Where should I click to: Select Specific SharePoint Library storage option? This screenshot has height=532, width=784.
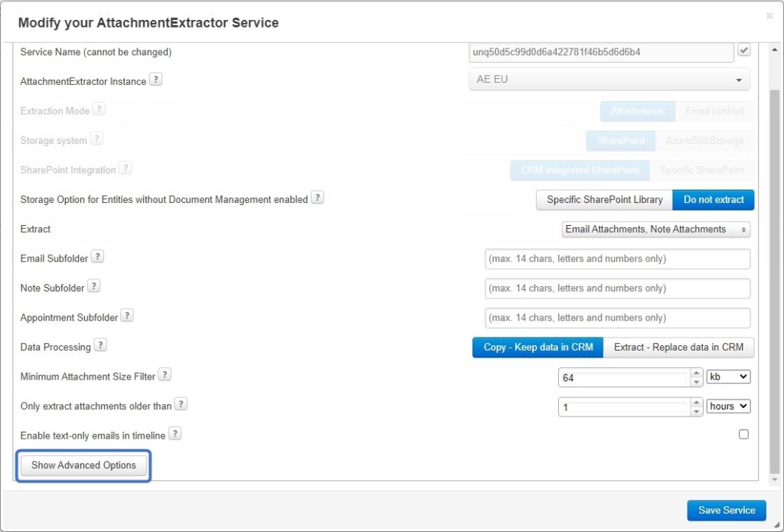[x=605, y=200]
